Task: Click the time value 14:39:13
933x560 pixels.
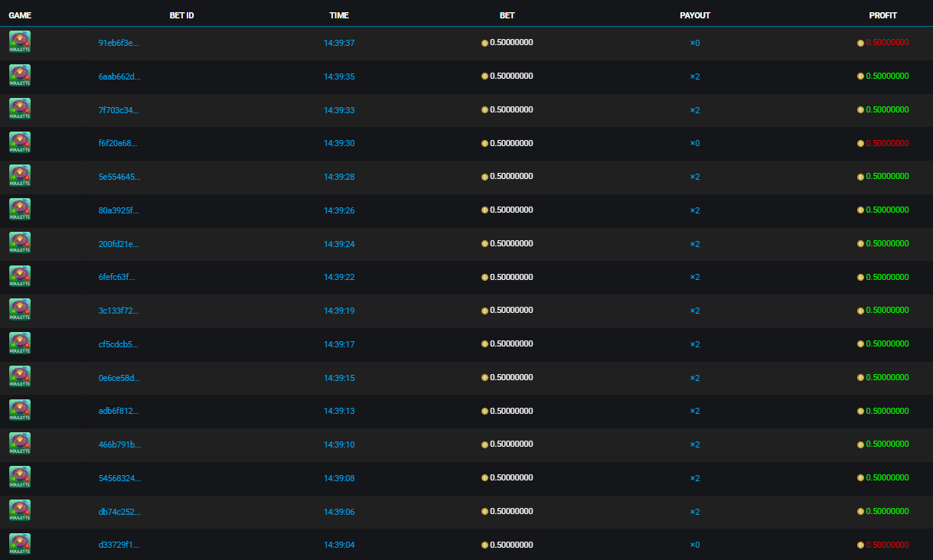Action: [339, 411]
